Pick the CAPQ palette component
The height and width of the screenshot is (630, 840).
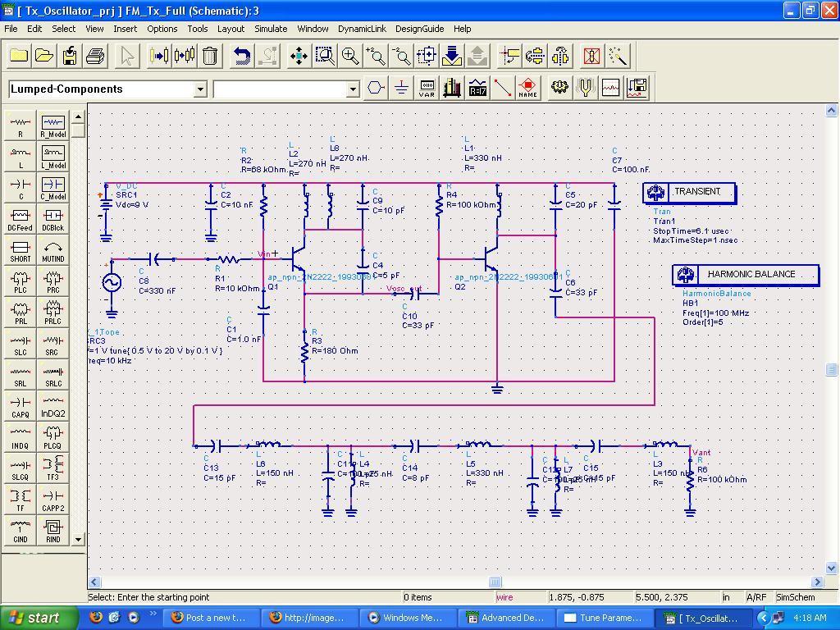pyautogui.click(x=21, y=406)
